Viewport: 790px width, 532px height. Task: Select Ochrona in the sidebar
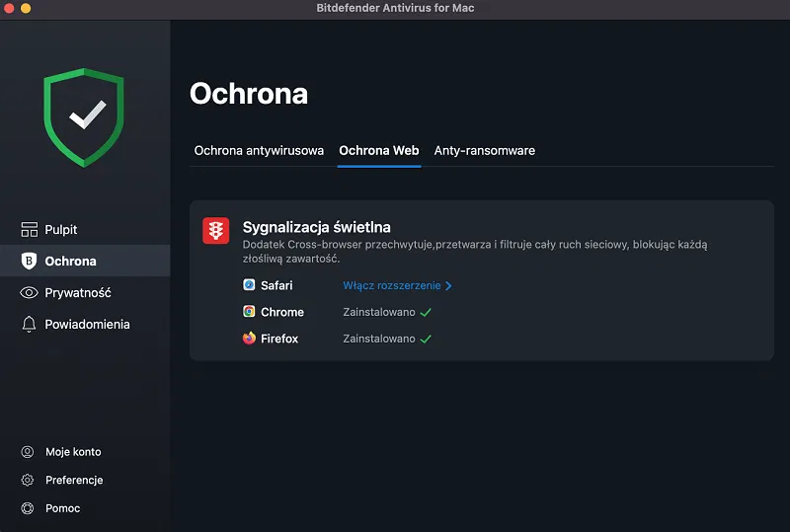85,261
